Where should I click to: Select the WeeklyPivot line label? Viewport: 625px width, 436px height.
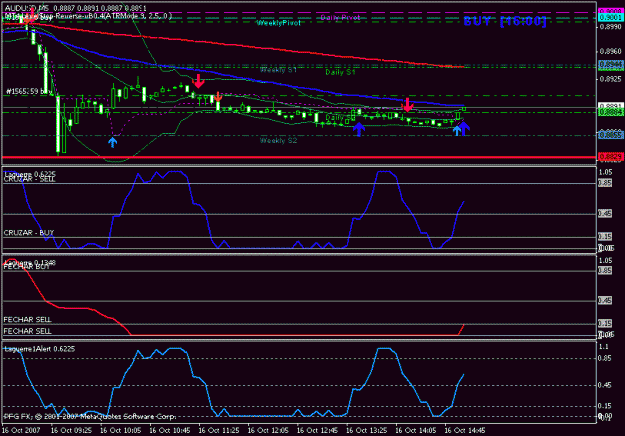point(278,23)
